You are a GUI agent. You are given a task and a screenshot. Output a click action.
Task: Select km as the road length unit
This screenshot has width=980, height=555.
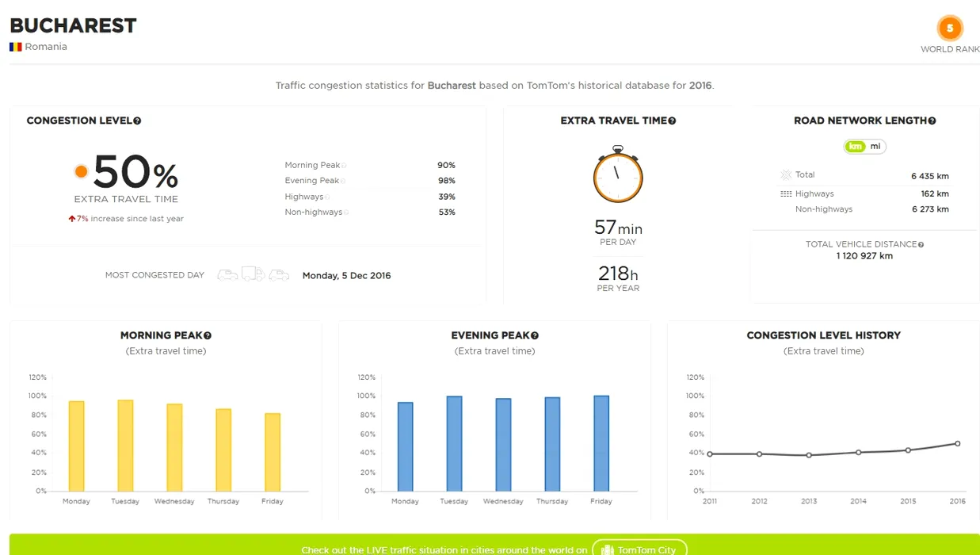[x=855, y=147]
